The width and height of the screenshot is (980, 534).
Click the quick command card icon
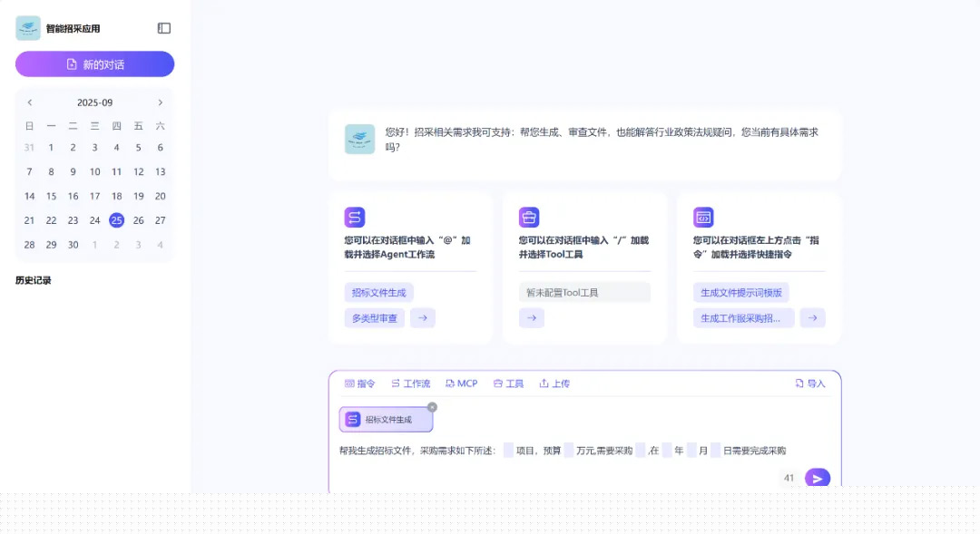(703, 218)
